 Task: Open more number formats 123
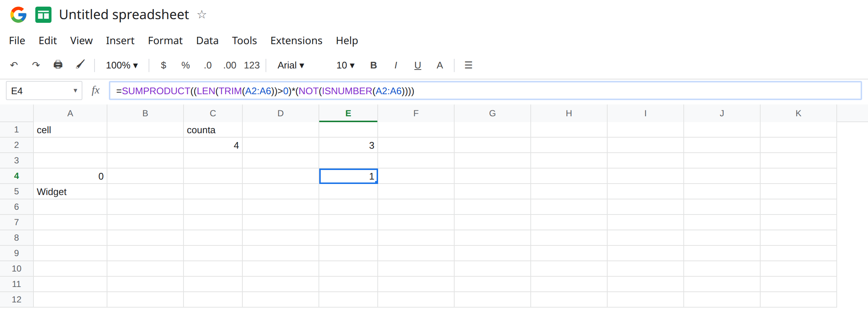coord(252,65)
